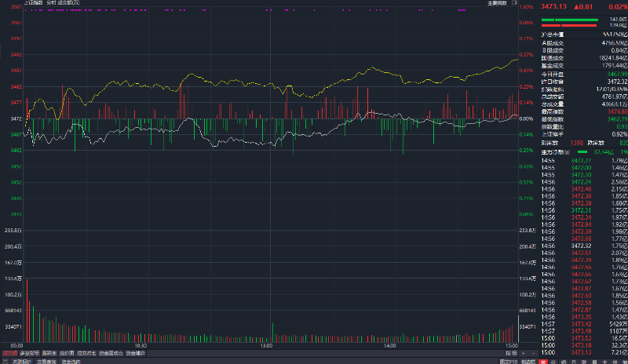Click the 主要指数 label above chart
628x364 pixels.
498,3
